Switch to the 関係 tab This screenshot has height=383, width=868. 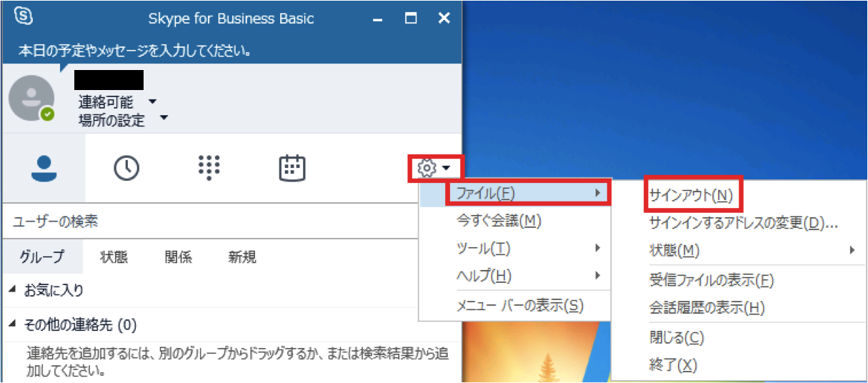(x=178, y=257)
